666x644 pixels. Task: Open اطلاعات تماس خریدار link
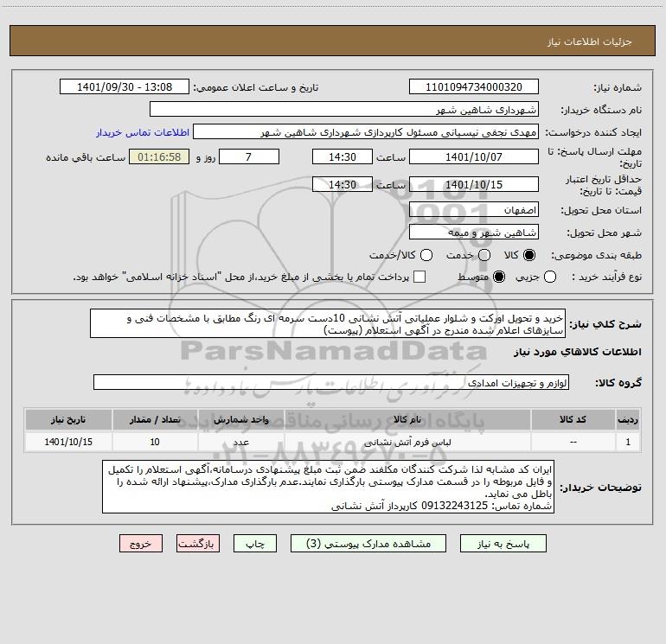click(143, 132)
